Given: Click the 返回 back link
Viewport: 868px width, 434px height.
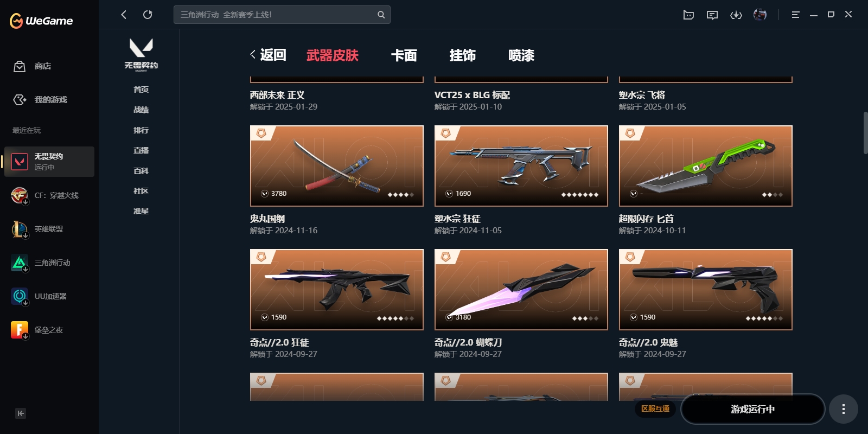Looking at the screenshot, I should 268,55.
